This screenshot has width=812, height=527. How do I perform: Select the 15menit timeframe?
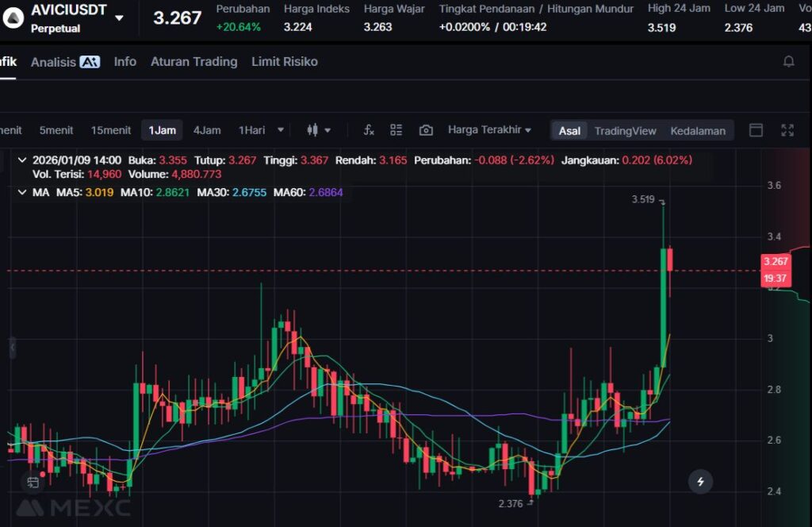coord(111,130)
